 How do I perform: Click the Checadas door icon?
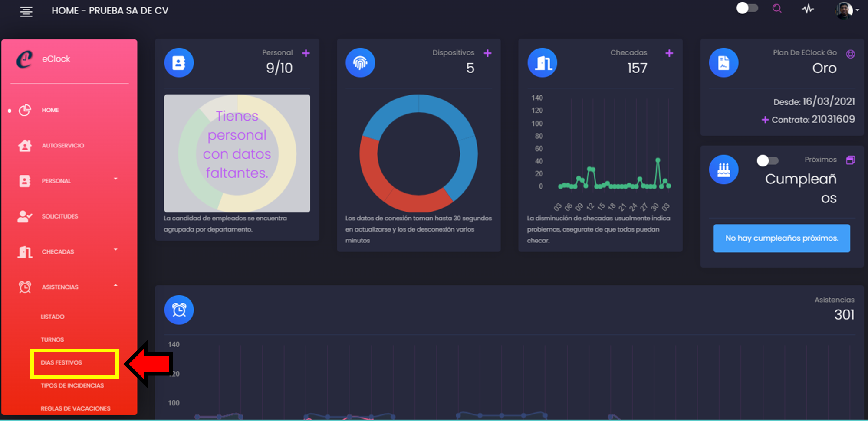click(542, 63)
